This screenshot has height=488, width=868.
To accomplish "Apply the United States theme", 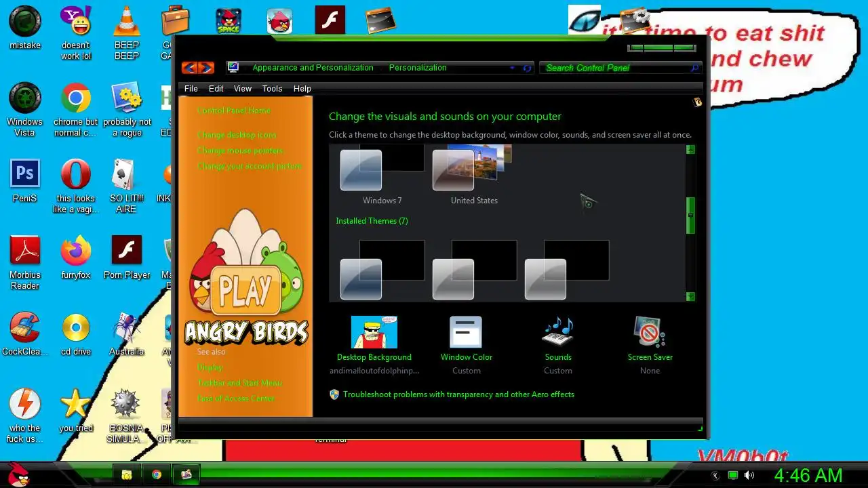I will click(x=474, y=176).
